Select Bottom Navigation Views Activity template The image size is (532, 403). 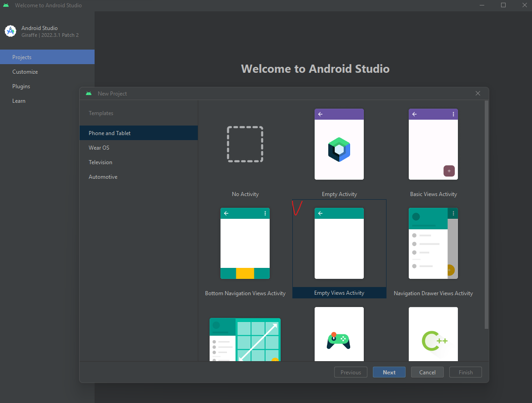coord(245,243)
